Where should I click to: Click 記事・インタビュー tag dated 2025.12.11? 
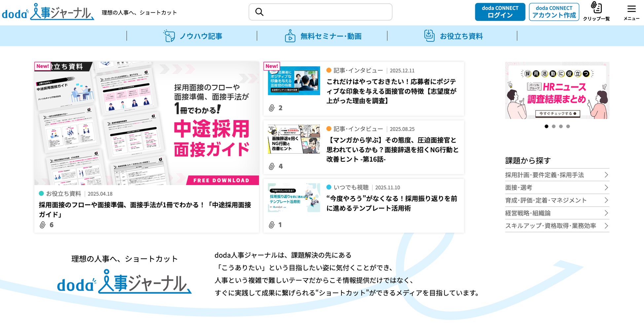[355, 70]
